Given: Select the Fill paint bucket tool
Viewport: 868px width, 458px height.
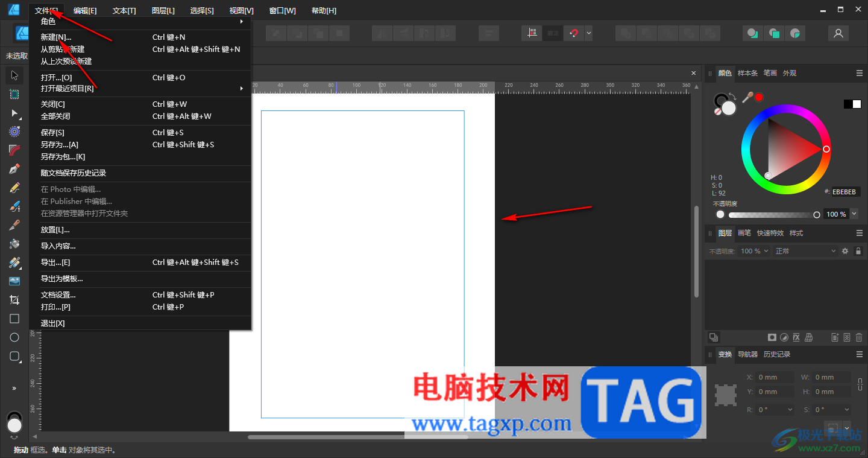Looking at the screenshot, I should pos(14,244).
